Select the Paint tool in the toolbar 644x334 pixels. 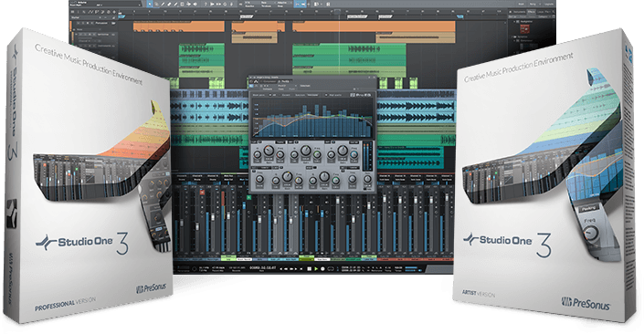(175, 4)
